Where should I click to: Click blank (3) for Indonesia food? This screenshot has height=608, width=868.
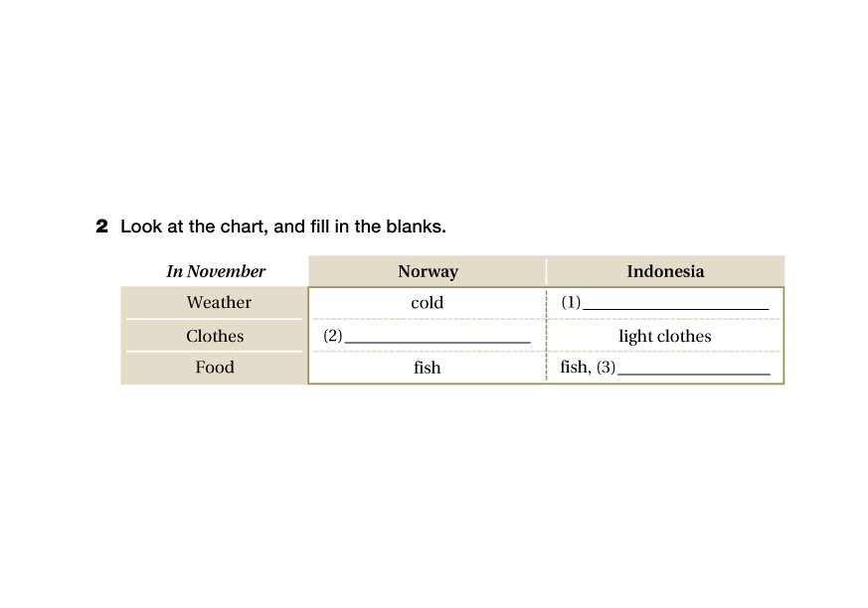point(693,368)
